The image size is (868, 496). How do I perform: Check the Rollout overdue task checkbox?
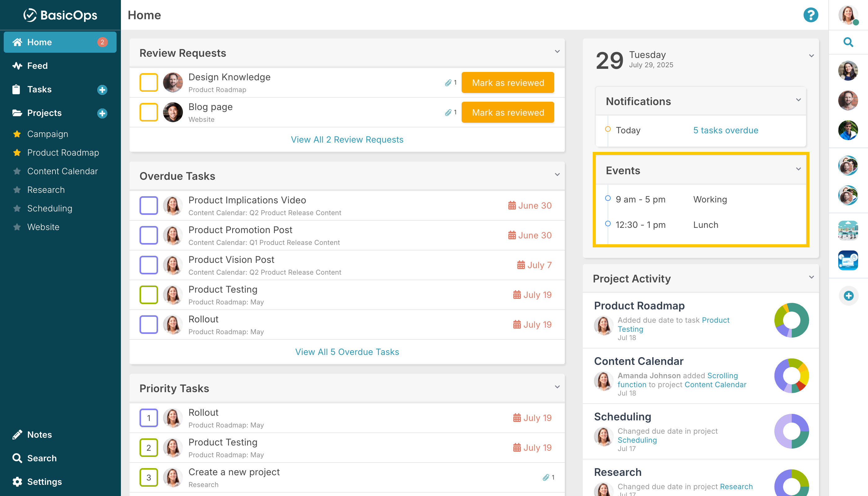148,324
